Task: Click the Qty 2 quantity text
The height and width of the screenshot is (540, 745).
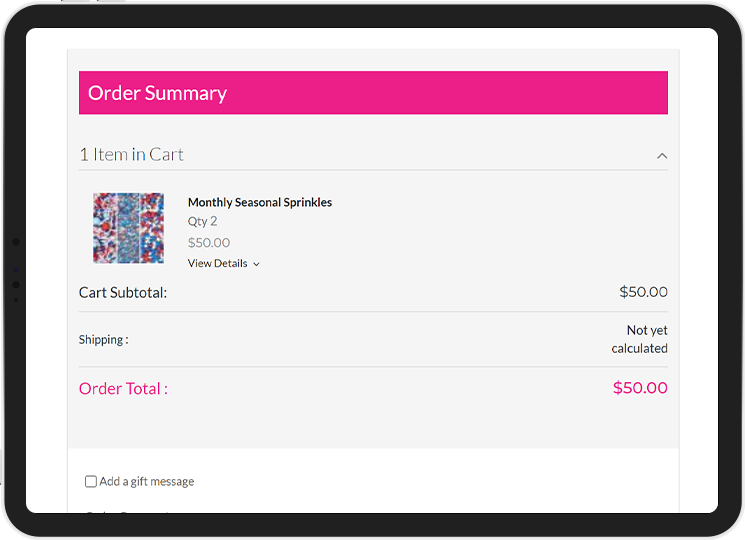Action: (x=202, y=221)
